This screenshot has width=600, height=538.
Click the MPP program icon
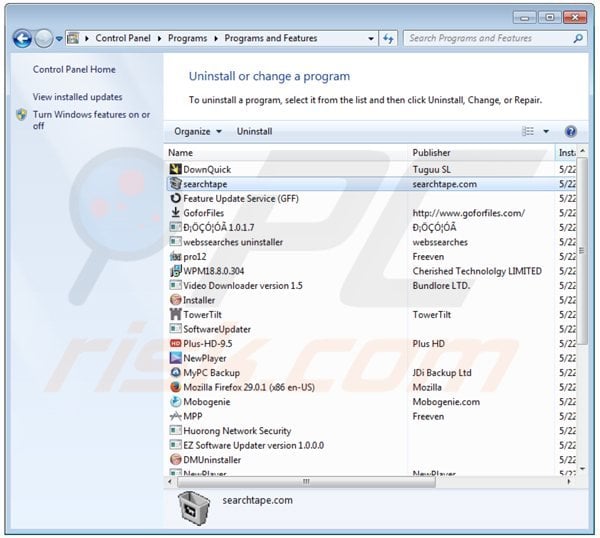point(175,416)
